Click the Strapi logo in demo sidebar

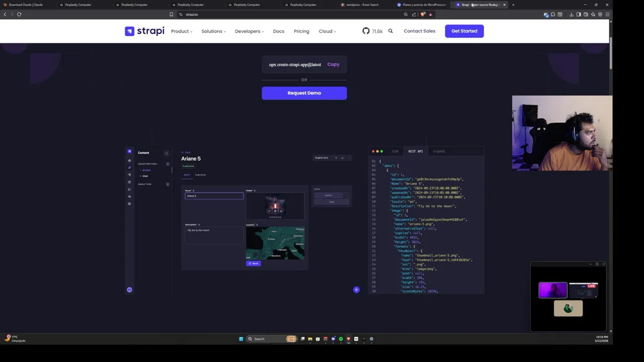pos(129,151)
